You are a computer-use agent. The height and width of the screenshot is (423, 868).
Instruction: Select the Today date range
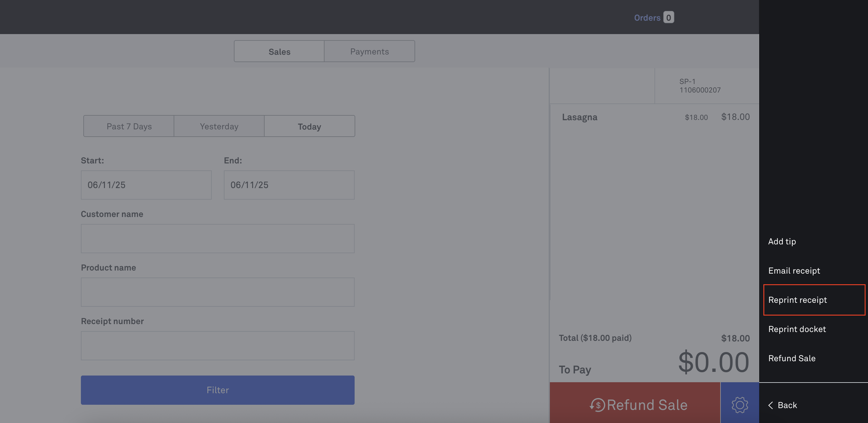pyautogui.click(x=309, y=126)
